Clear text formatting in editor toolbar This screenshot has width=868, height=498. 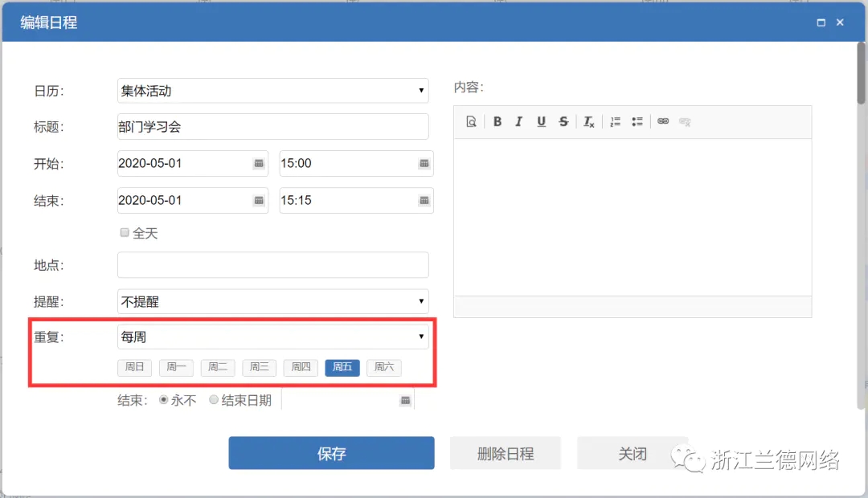[x=589, y=122]
